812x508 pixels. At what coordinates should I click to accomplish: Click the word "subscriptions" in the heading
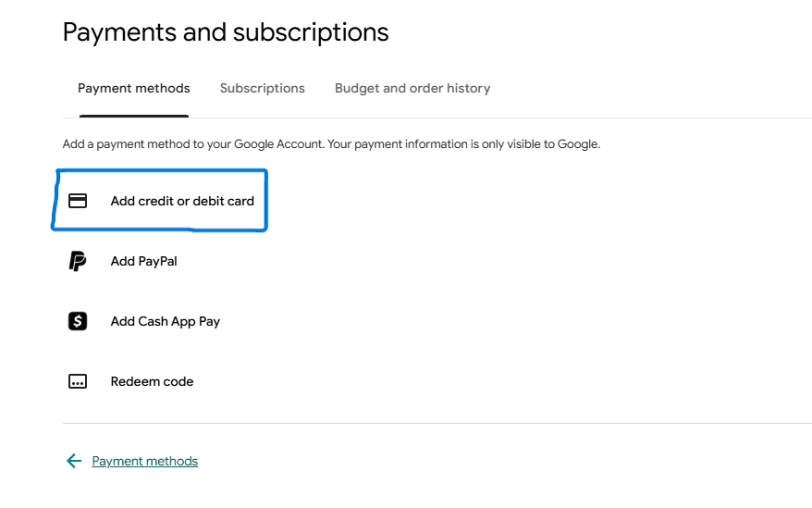[311, 32]
